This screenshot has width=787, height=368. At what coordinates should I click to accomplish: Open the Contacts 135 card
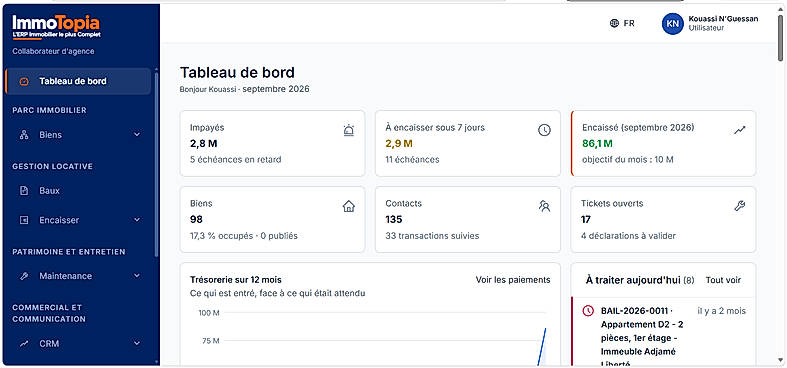click(x=468, y=220)
